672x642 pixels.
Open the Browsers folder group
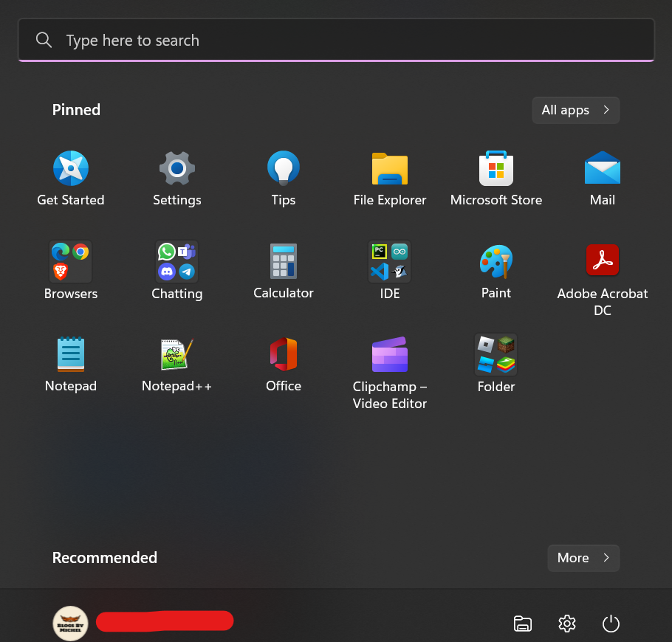(71, 262)
